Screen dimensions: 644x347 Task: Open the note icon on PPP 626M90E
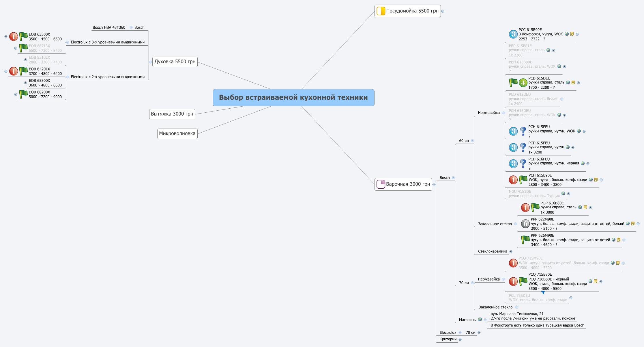point(619,240)
